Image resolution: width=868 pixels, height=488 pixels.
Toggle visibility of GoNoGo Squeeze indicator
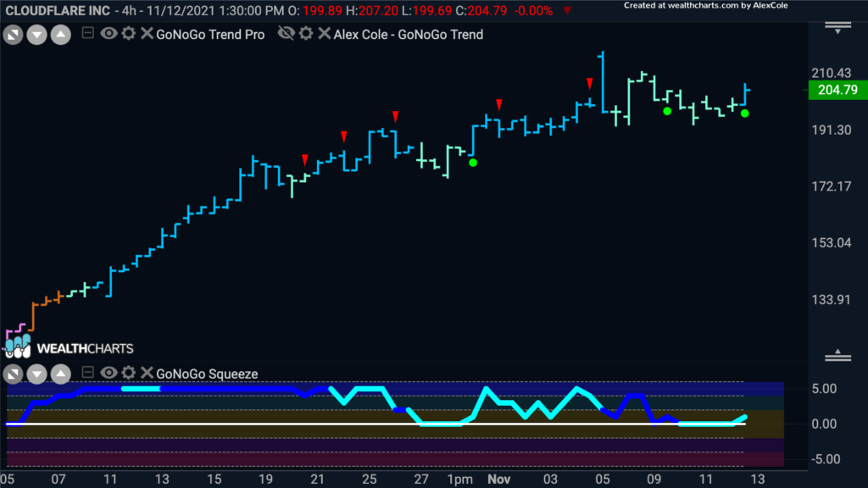coord(108,373)
